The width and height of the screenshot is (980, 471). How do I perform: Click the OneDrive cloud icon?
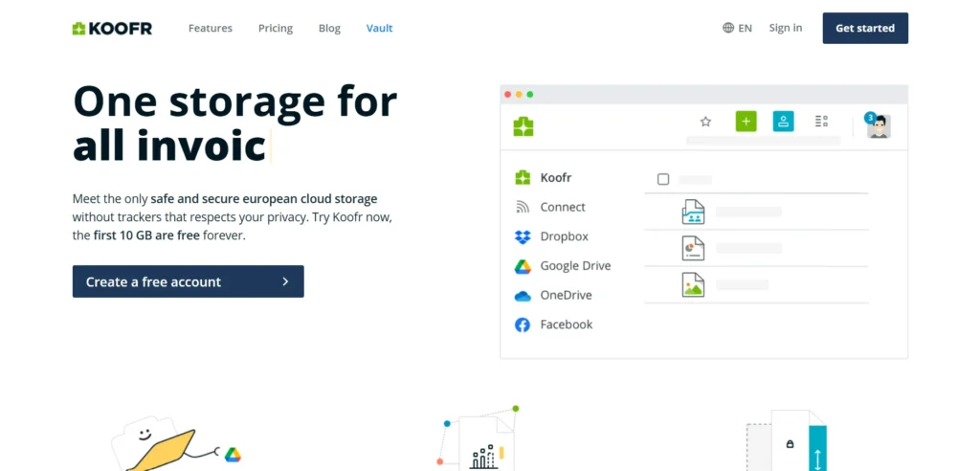[x=523, y=296]
